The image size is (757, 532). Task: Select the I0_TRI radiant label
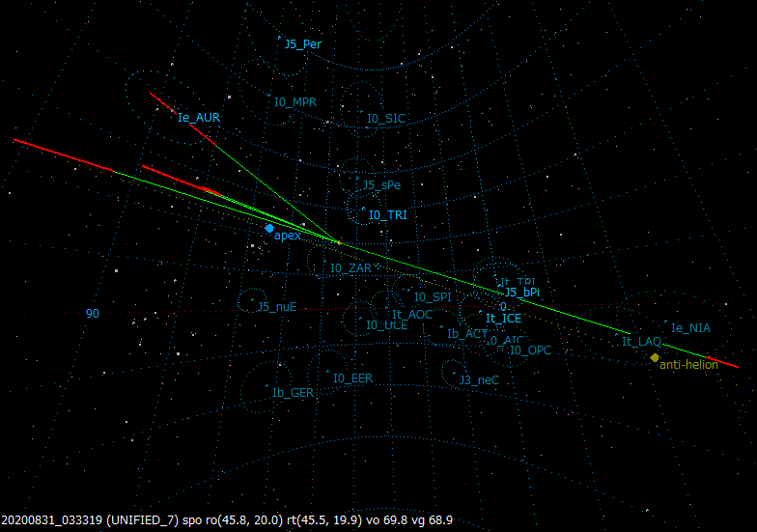click(x=388, y=215)
